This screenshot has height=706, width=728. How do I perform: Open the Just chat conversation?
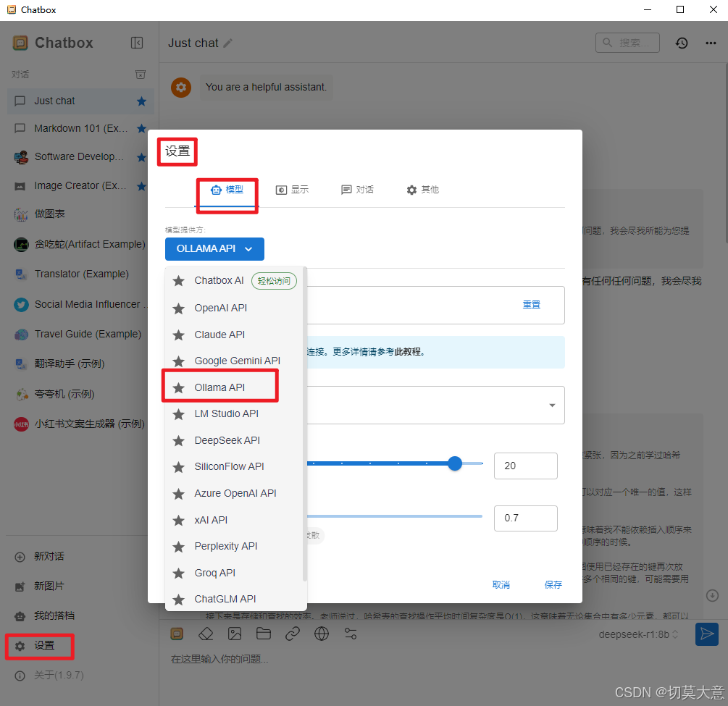click(x=80, y=101)
